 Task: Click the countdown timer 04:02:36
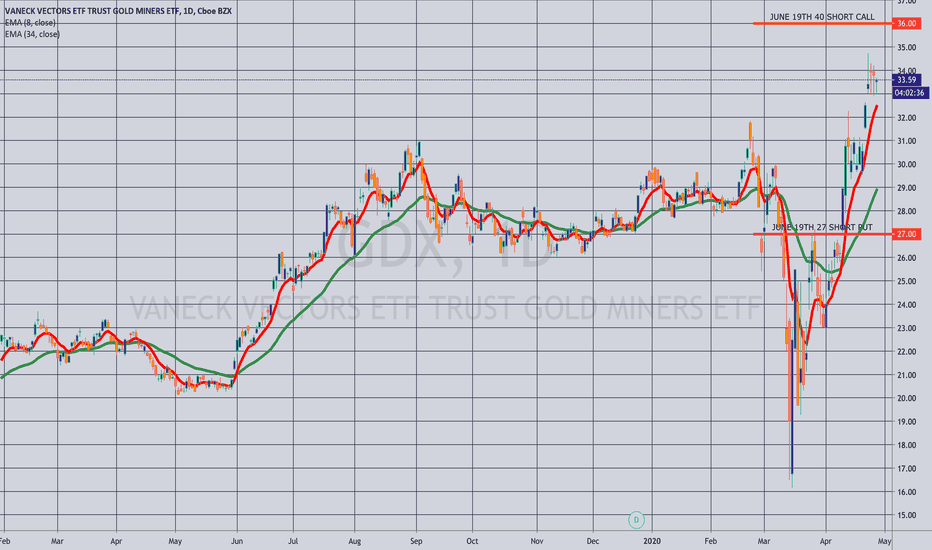(910, 93)
